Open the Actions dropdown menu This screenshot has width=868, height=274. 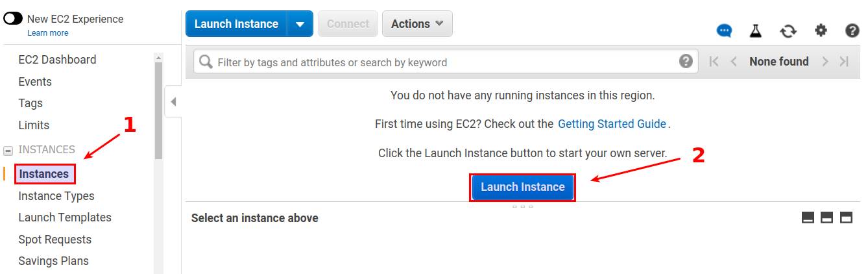click(417, 24)
